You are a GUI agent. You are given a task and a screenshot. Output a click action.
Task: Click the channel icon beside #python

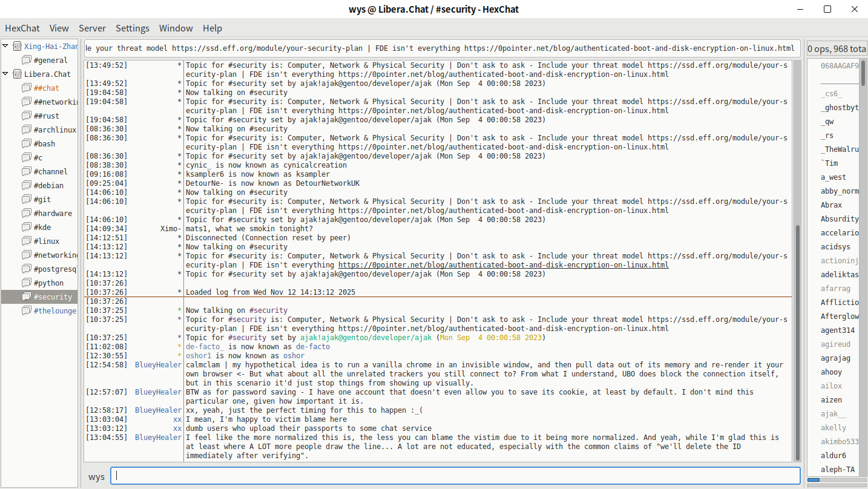[x=26, y=283]
